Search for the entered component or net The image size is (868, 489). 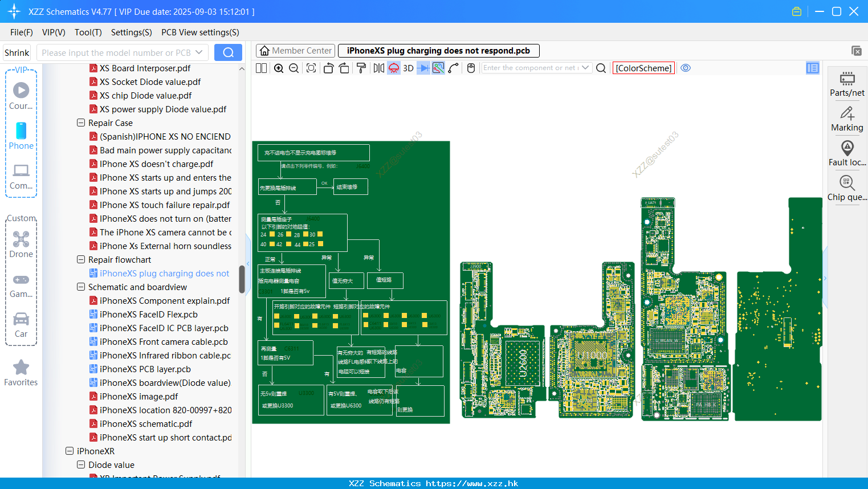pyautogui.click(x=601, y=68)
